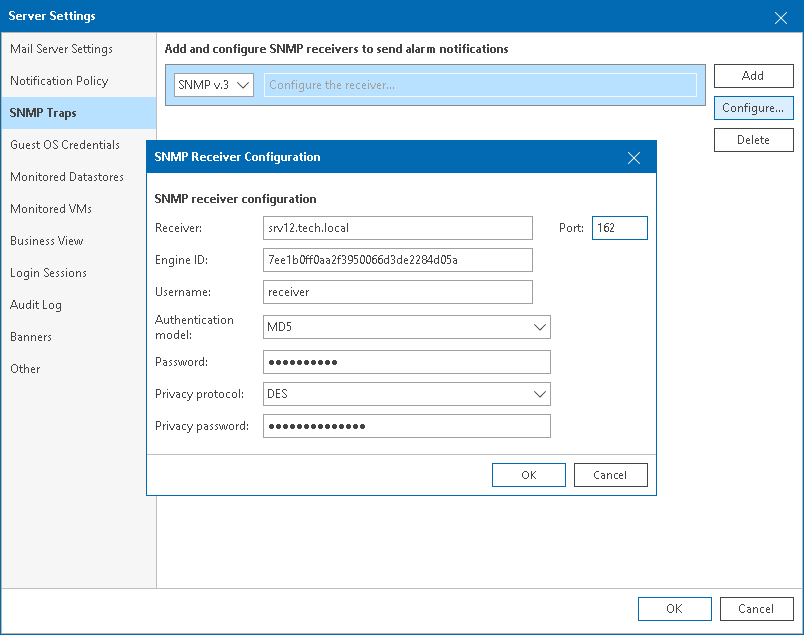Open the Monitored VMs section
This screenshot has height=635, width=804.
pos(54,208)
